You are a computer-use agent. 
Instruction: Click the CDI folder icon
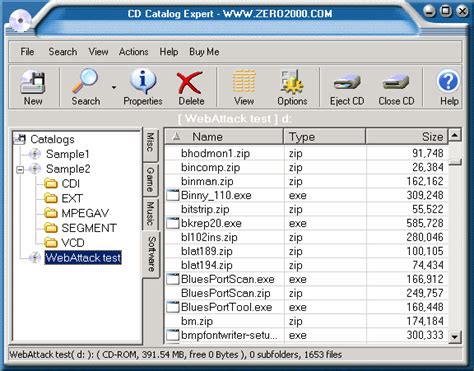coord(51,183)
